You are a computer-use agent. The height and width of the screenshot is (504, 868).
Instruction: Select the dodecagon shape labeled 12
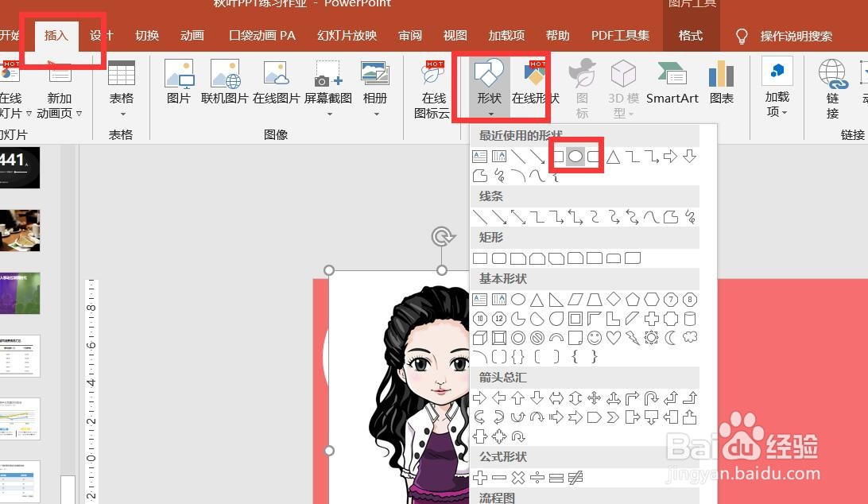click(498, 319)
